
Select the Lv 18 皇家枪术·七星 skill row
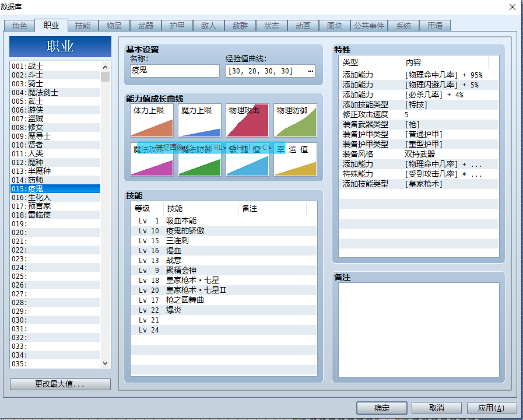(x=224, y=281)
